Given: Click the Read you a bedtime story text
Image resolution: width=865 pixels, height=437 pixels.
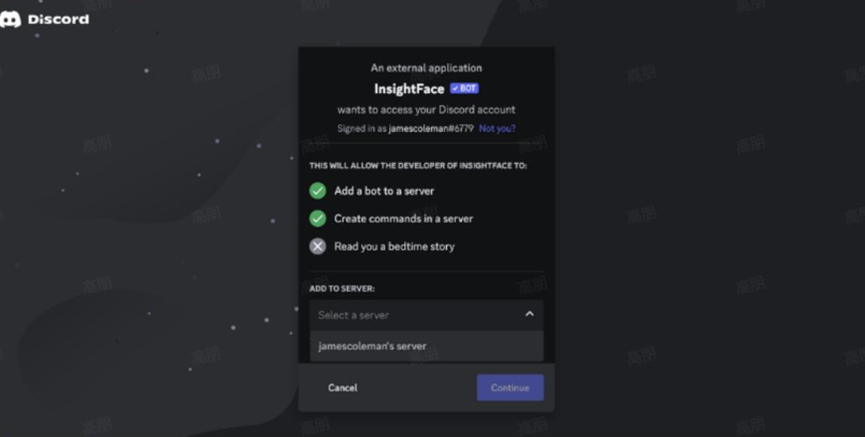Looking at the screenshot, I should pos(394,247).
